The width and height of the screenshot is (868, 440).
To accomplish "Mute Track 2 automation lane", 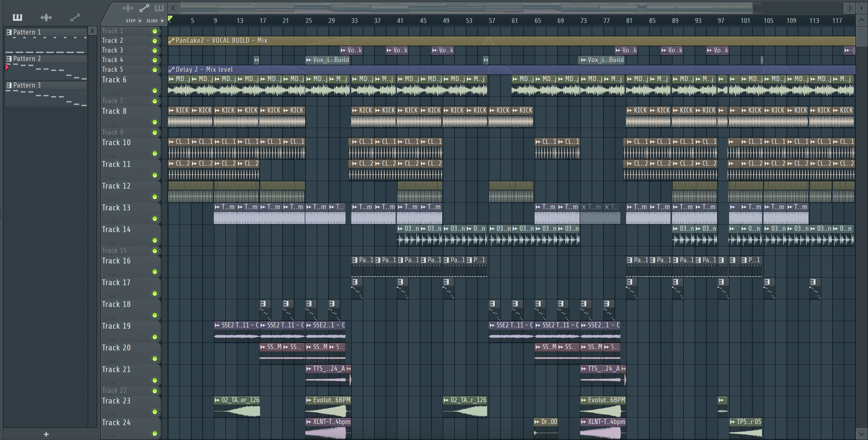I will point(155,41).
